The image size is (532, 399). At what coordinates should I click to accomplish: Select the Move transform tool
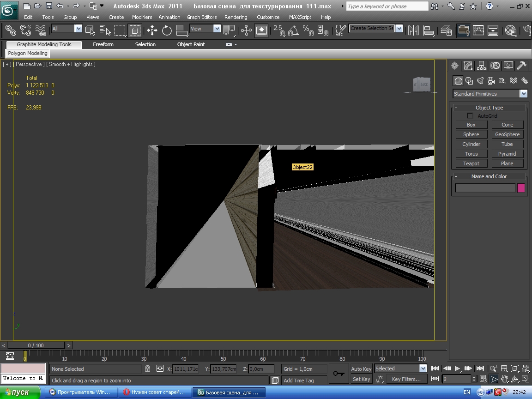(152, 30)
